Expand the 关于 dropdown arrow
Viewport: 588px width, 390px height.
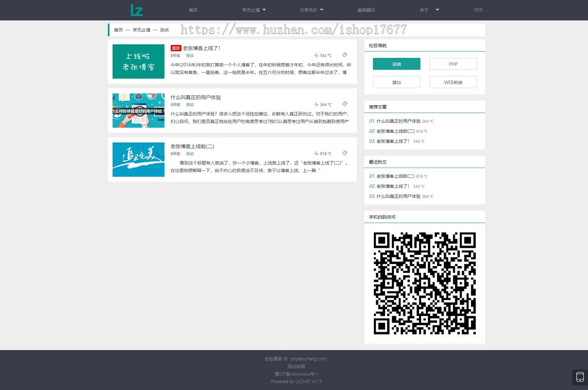(437, 10)
